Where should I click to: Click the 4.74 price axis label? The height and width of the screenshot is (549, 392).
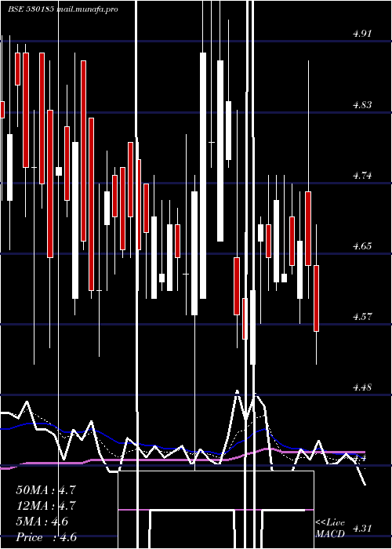coord(362,176)
